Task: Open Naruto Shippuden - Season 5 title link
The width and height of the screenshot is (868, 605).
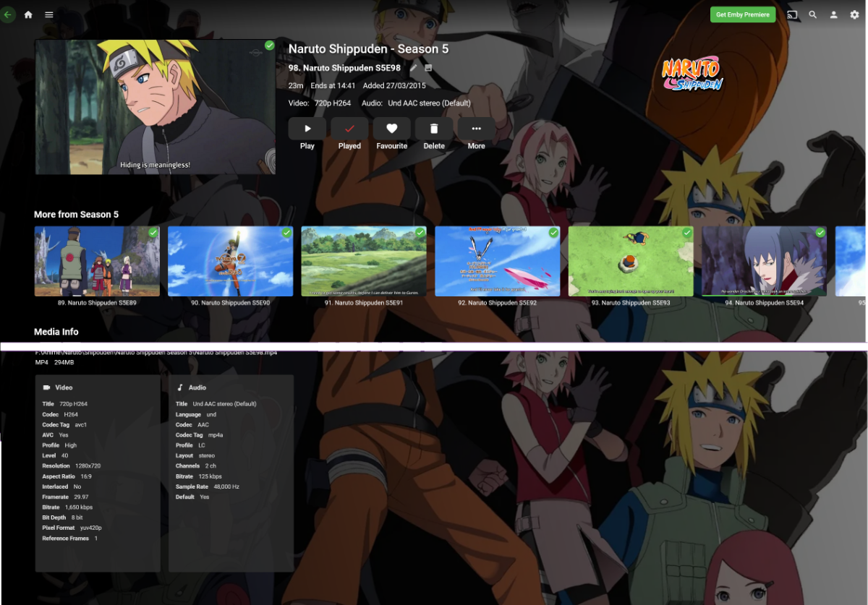Action: 368,49
